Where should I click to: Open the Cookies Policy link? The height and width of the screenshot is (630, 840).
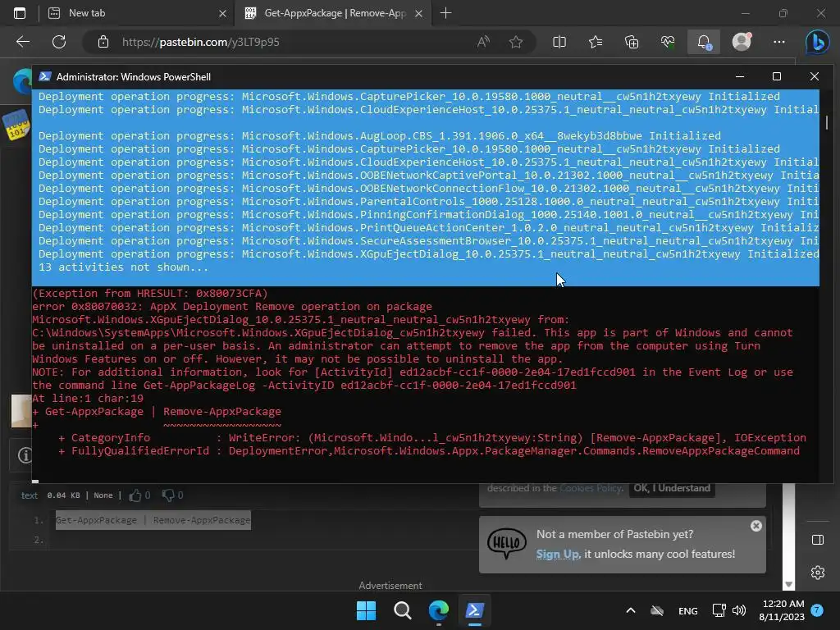(x=591, y=488)
